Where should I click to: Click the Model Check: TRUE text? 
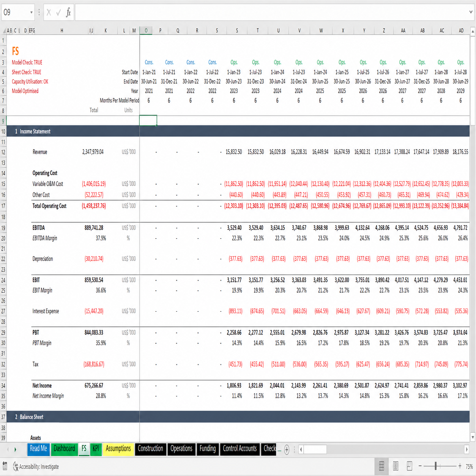pyautogui.click(x=27, y=62)
